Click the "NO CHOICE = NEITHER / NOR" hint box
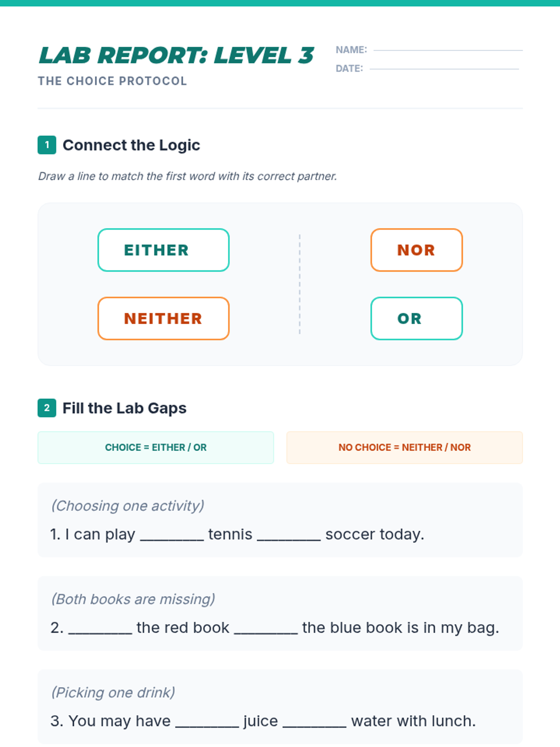 pos(404,447)
